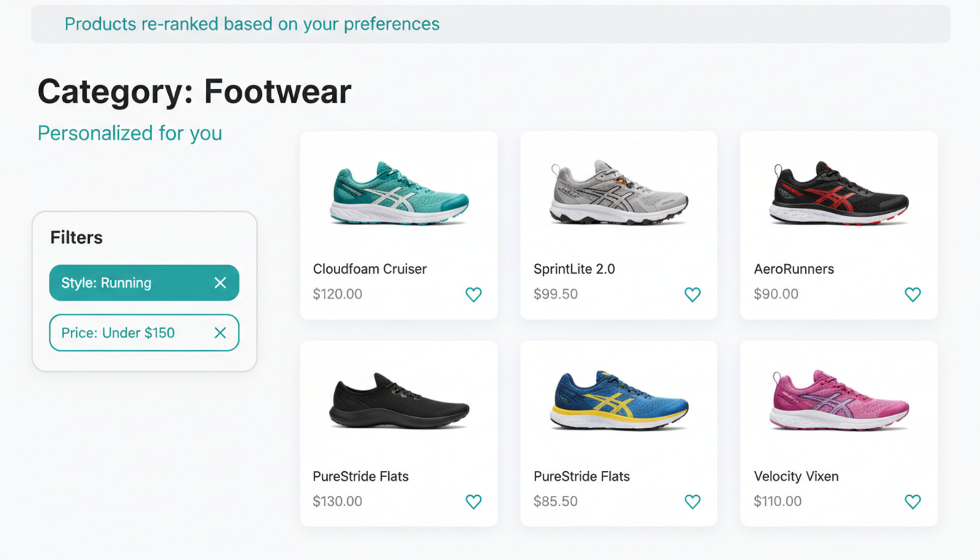The image size is (980, 560).
Task: Open the Velocity Vixen title link
Action: [x=796, y=476]
